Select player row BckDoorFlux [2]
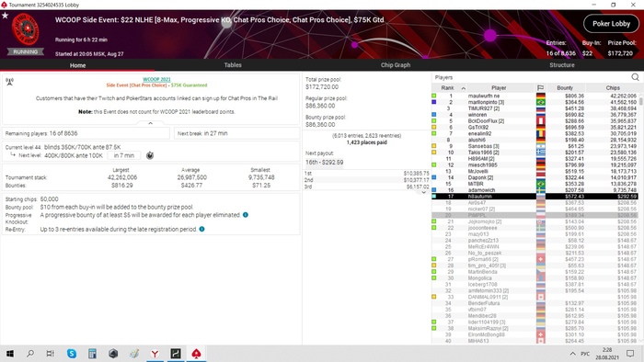This screenshot has width=644, height=362. pos(535,121)
